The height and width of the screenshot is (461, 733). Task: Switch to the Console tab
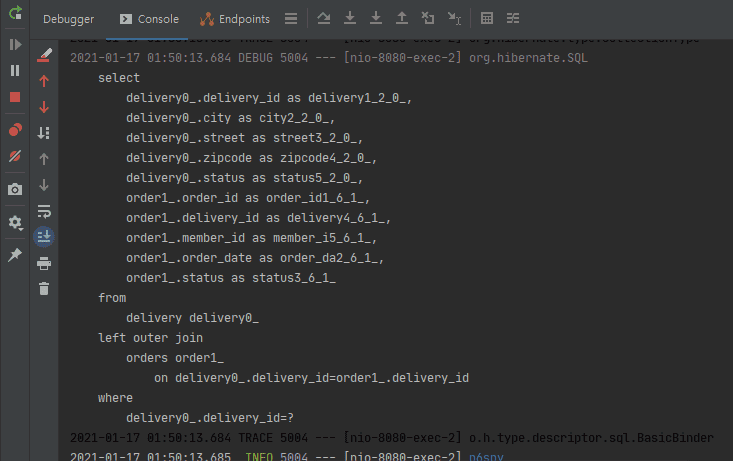click(x=149, y=19)
